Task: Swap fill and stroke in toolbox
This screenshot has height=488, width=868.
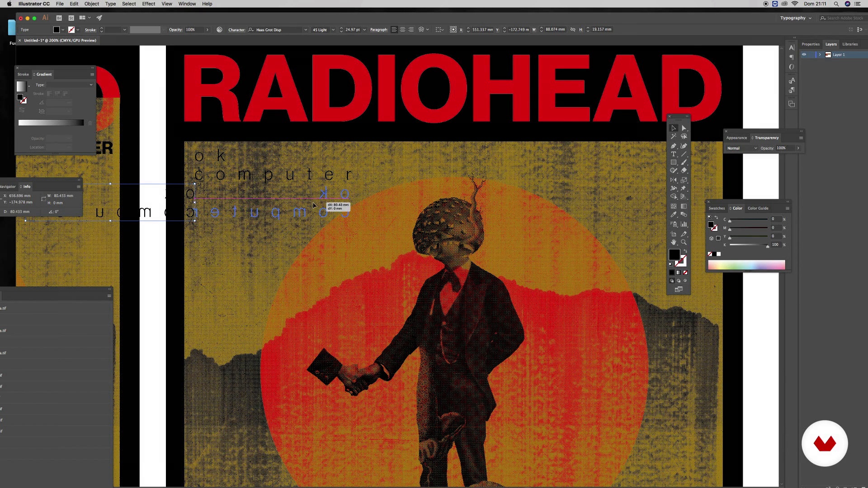Action: click(685, 251)
